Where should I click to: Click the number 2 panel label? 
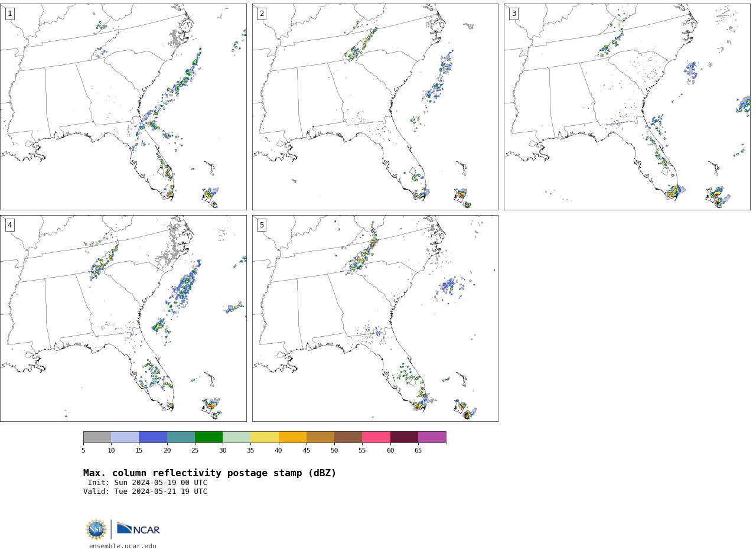[262, 14]
